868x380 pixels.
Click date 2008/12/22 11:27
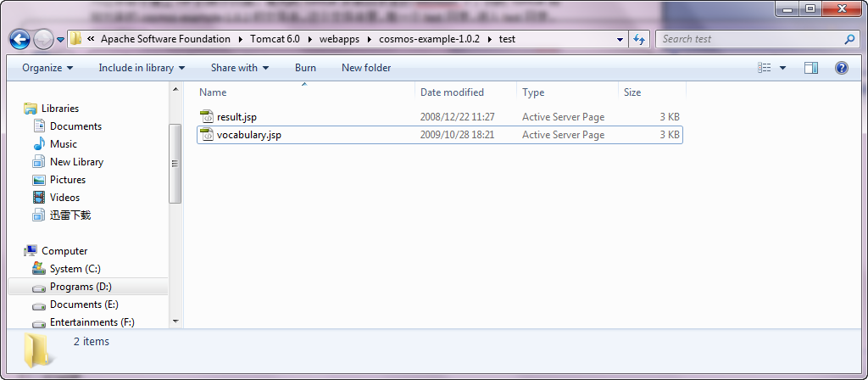457,117
